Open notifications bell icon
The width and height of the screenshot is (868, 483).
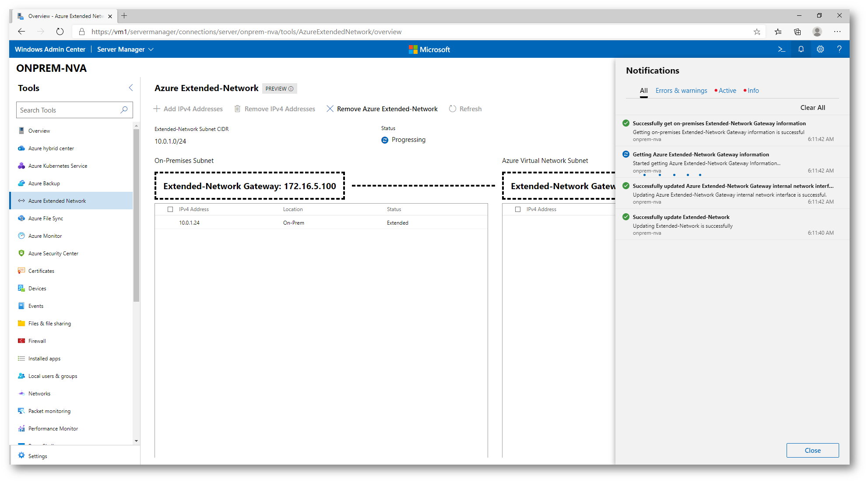tap(801, 49)
